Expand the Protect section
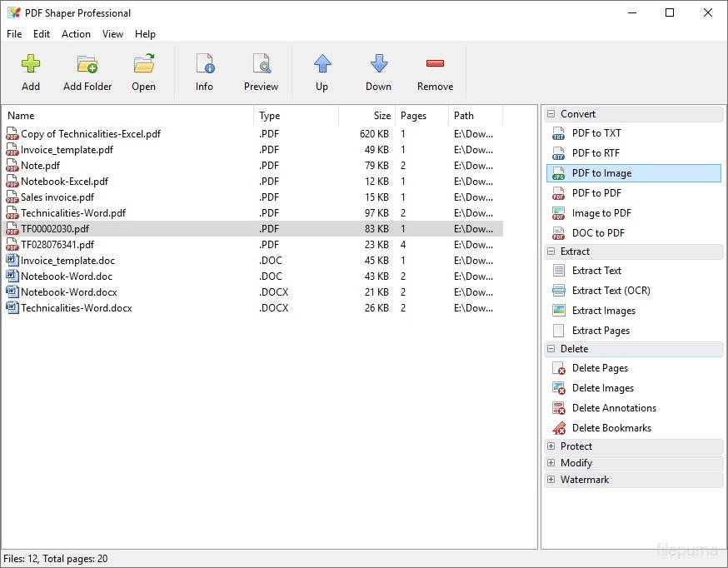The width and height of the screenshot is (728, 568). point(551,446)
